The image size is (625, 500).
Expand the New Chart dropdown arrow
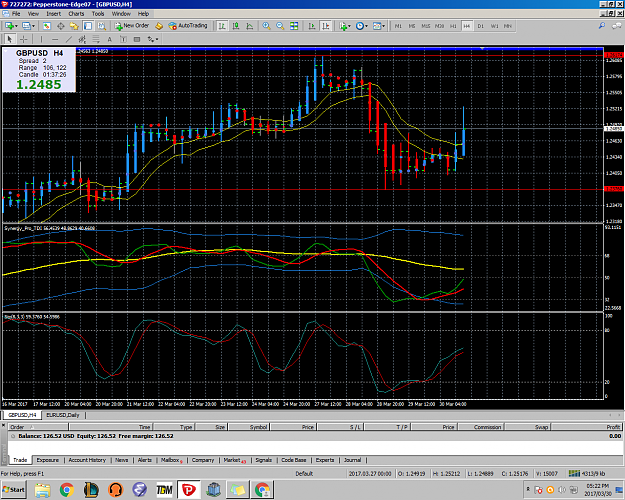point(16,26)
